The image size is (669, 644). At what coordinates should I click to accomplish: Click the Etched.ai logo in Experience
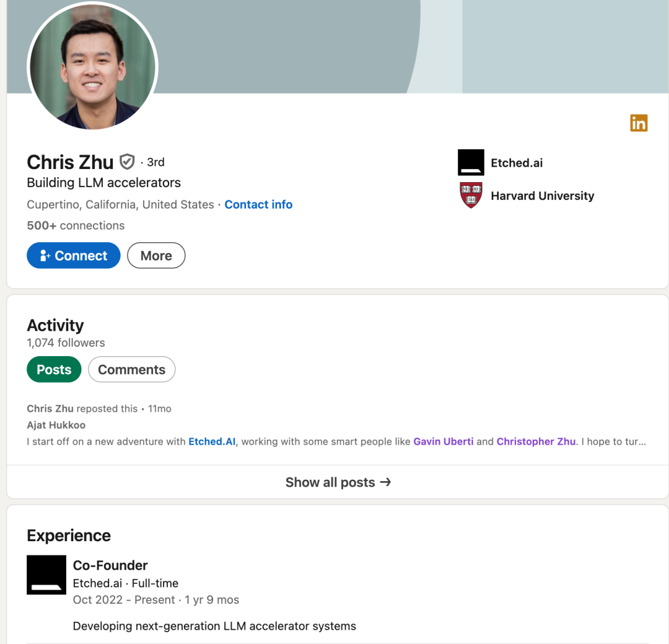click(x=46, y=575)
